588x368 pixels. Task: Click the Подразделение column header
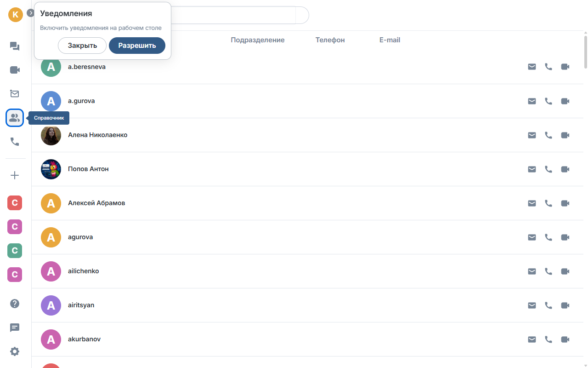pos(258,40)
